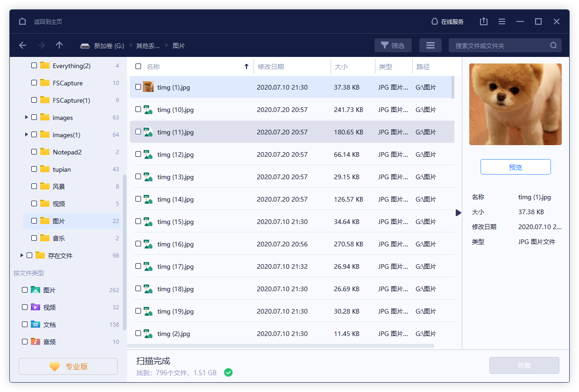This screenshot has height=392, width=579.
Task: Check the checkbox for timg (10).jpg
Action: click(138, 110)
